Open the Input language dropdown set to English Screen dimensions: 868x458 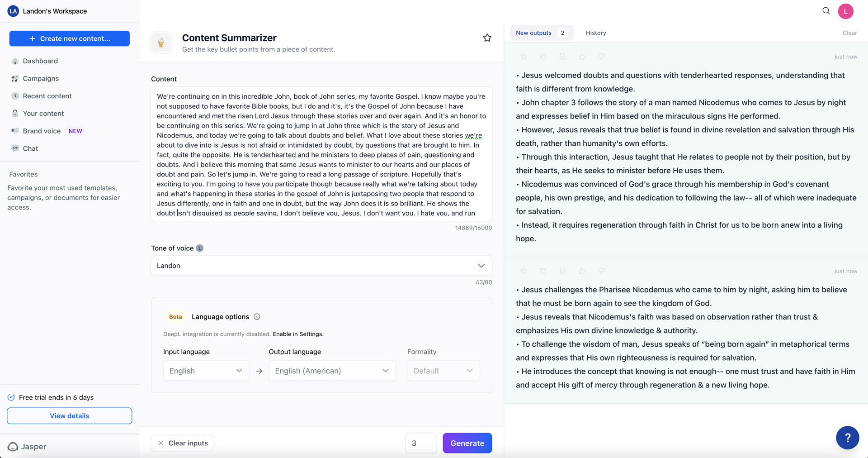tap(206, 371)
